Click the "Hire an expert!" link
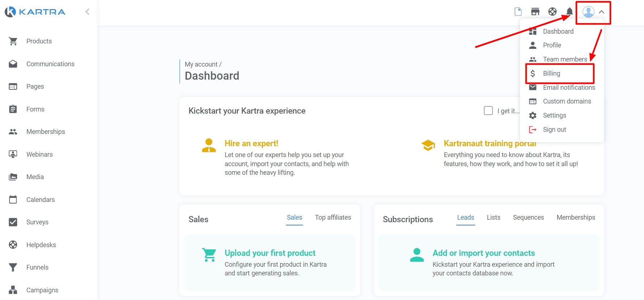The width and height of the screenshot is (644, 300). pyautogui.click(x=251, y=144)
